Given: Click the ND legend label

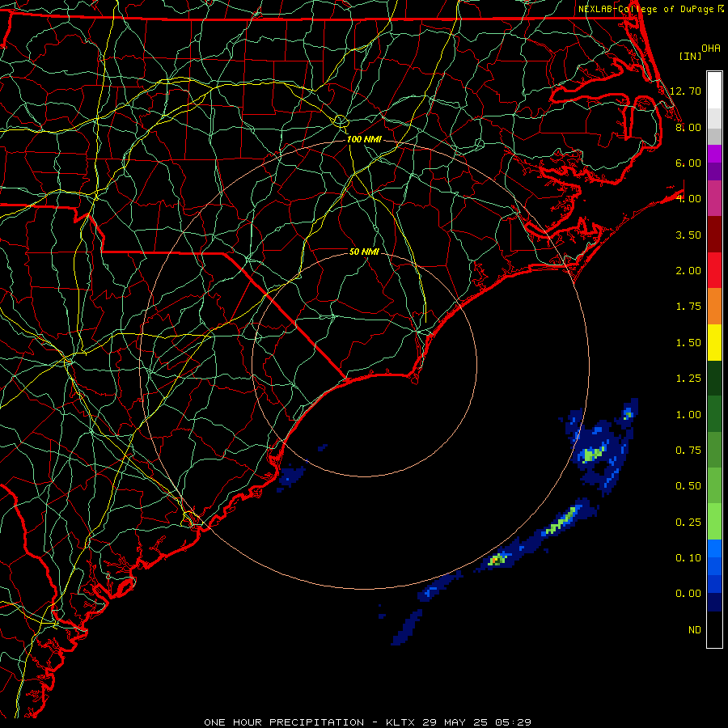Looking at the screenshot, I should click(x=695, y=630).
